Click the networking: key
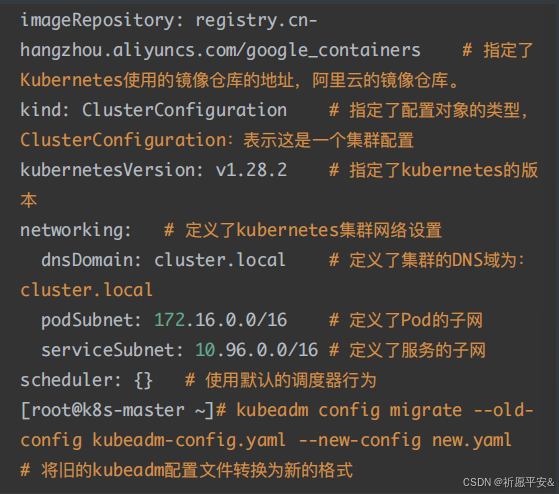Image resolution: width=559 pixels, height=494 pixels. click(76, 230)
